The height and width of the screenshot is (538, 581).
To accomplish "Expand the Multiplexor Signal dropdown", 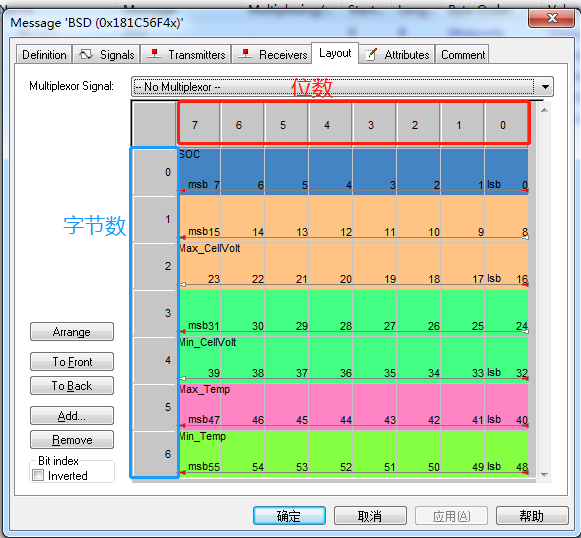I will click(545, 87).
